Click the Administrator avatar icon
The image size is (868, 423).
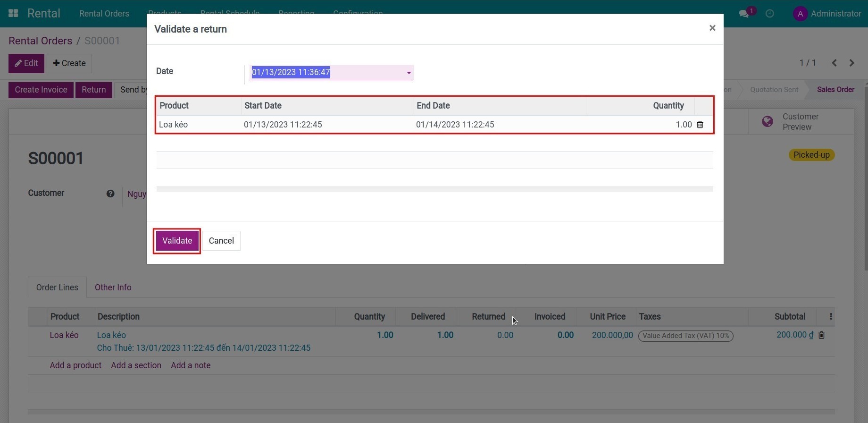point(800,14)
